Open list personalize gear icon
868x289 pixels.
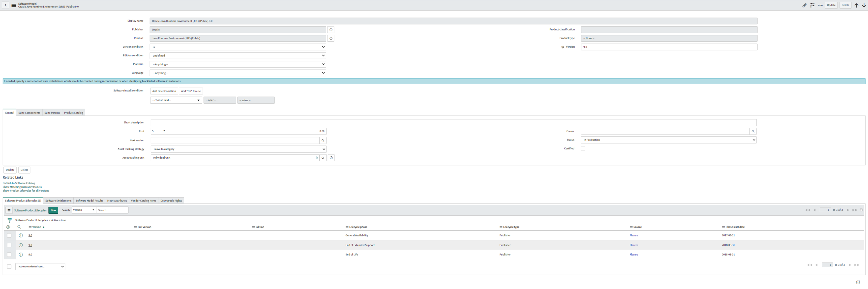[x=8, y=227]
